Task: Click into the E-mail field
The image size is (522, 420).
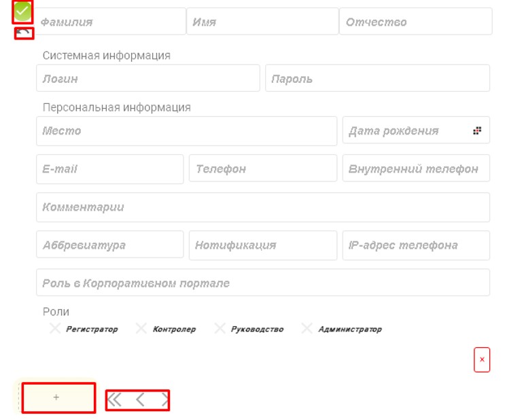Action: (x=110, y=169)
